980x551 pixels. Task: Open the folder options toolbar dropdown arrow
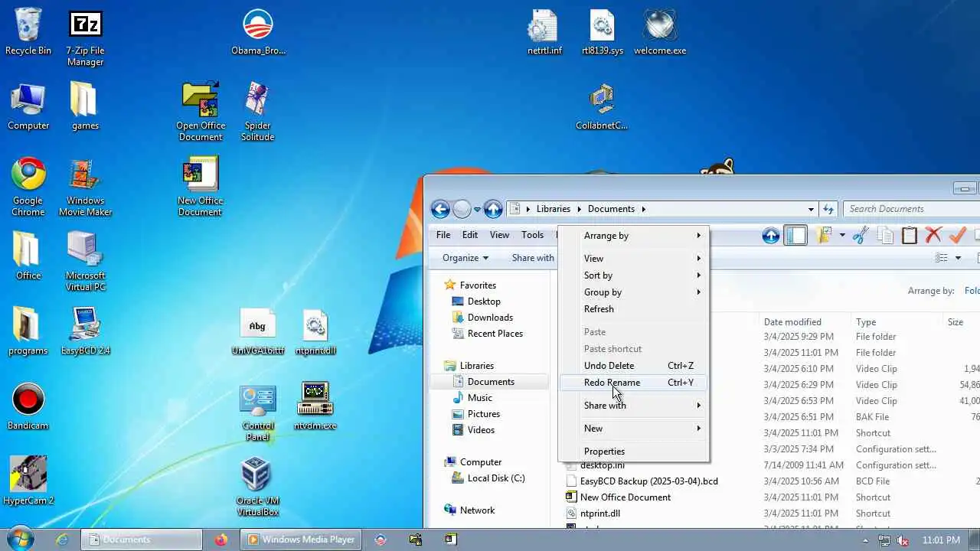click(841, 236)
